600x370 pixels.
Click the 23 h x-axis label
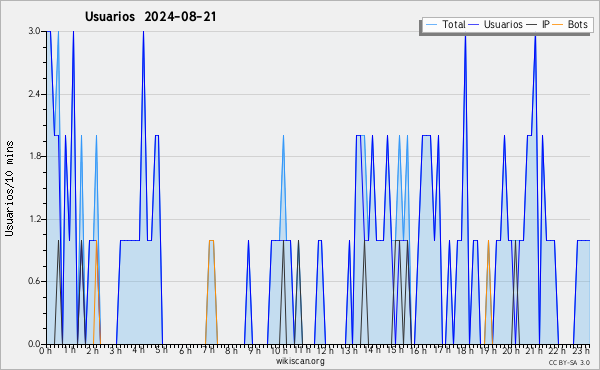click(x=581, y=351)
